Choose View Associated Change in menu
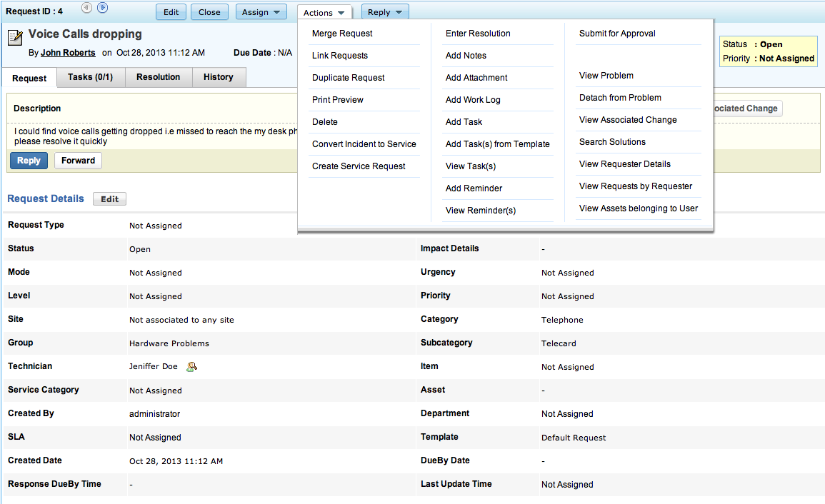This screenshot has width=825, height=504. click(x=628, y=119)
